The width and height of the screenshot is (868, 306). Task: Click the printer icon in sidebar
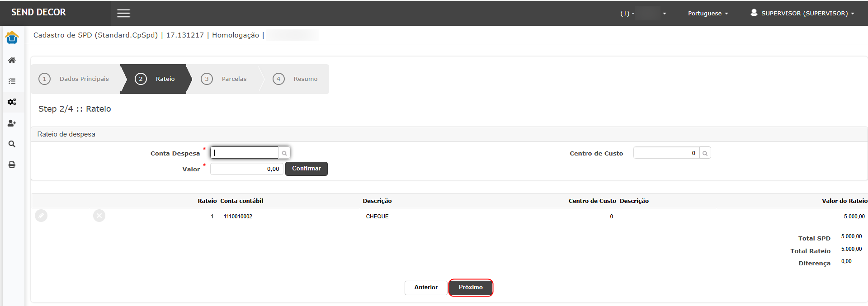coord(12,165)
